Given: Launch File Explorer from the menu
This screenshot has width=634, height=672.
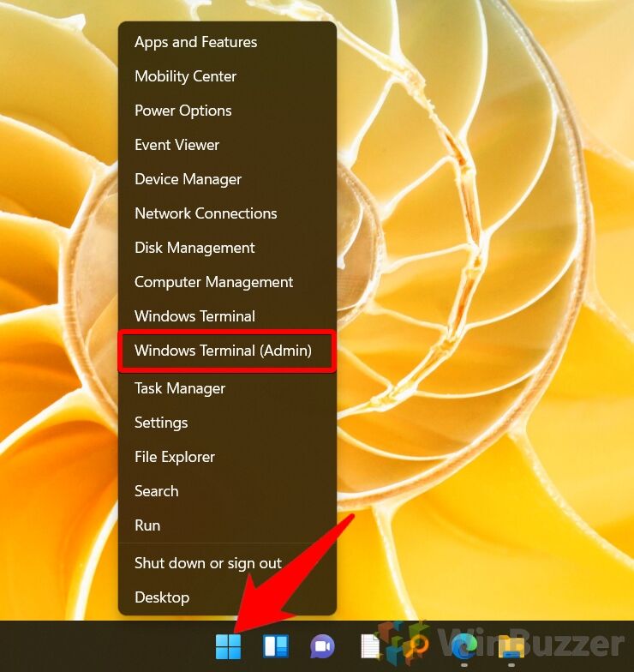Looking at the screenshot, I should pos(227,457).
